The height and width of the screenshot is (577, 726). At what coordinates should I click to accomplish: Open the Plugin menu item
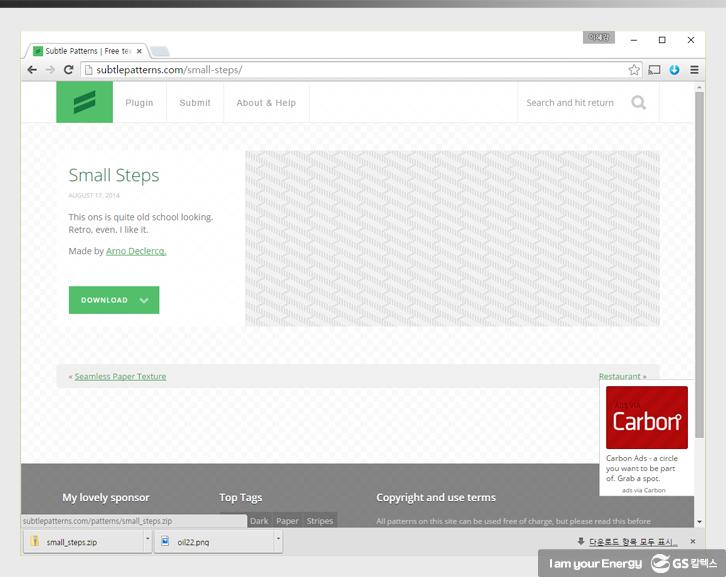pos(139,103)
